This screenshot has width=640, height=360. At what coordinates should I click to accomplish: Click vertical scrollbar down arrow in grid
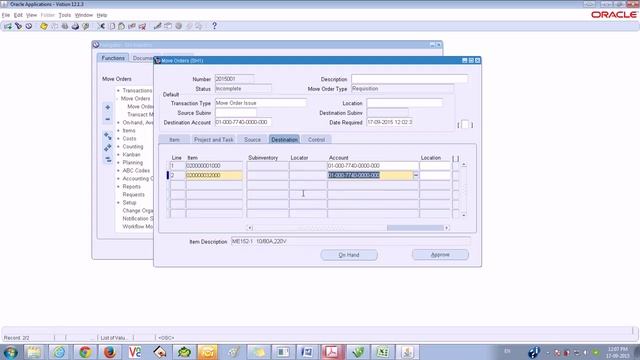point(463,215)
